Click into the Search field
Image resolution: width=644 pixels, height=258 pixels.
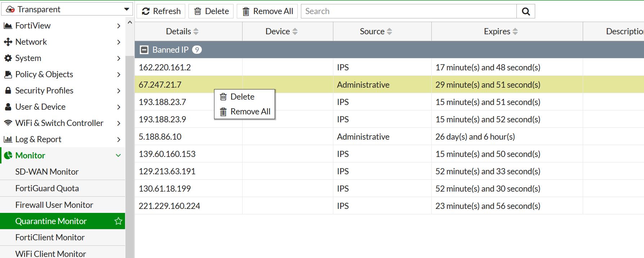tap(409, 11)
